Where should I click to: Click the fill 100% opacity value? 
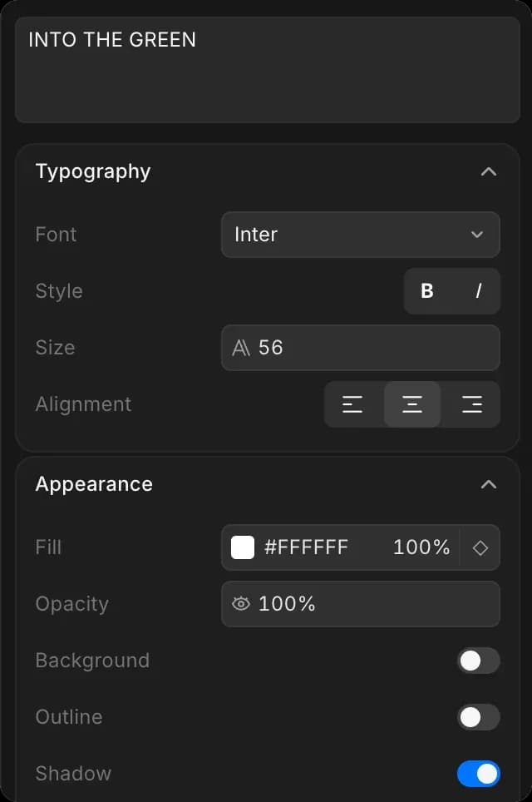[x=421, y=547]
